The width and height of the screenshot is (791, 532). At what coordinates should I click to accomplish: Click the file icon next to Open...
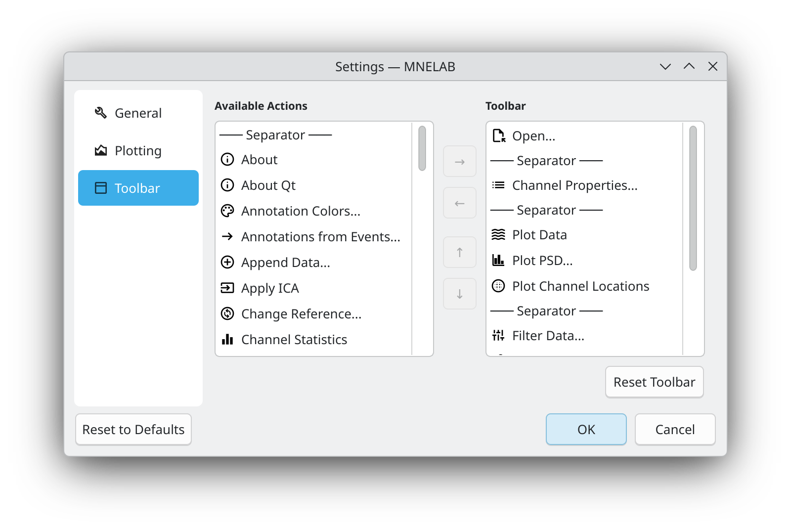499,136
